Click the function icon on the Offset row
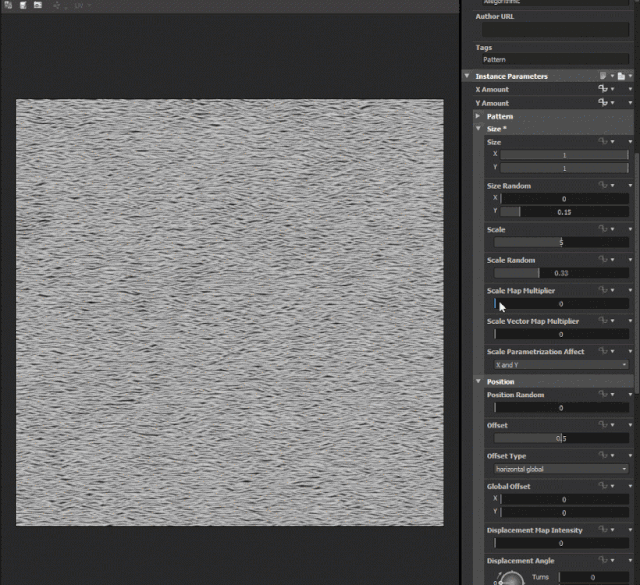The width and height of the screenshot is (640, 585). (602, 425)
